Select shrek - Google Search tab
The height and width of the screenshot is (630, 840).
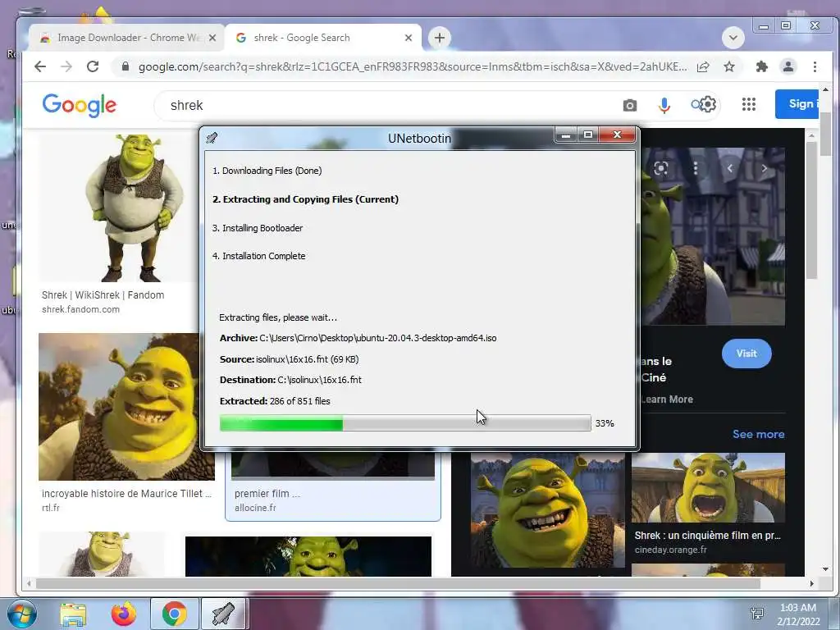pyautogui.click(x=323, y=38)
